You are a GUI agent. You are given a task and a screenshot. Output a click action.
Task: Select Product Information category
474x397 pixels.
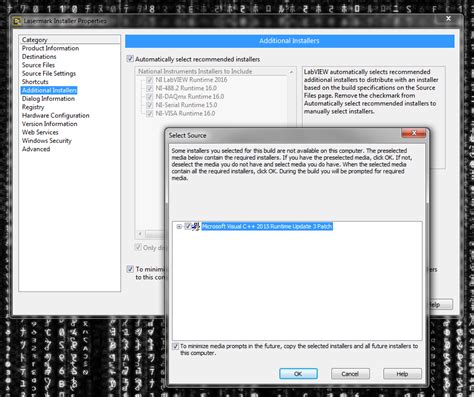tap(50, 48)
